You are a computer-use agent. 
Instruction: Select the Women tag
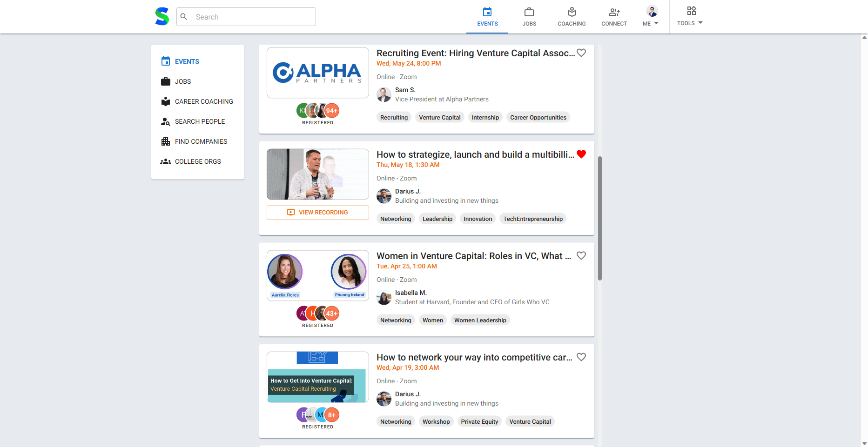click(x=433, y=320)
